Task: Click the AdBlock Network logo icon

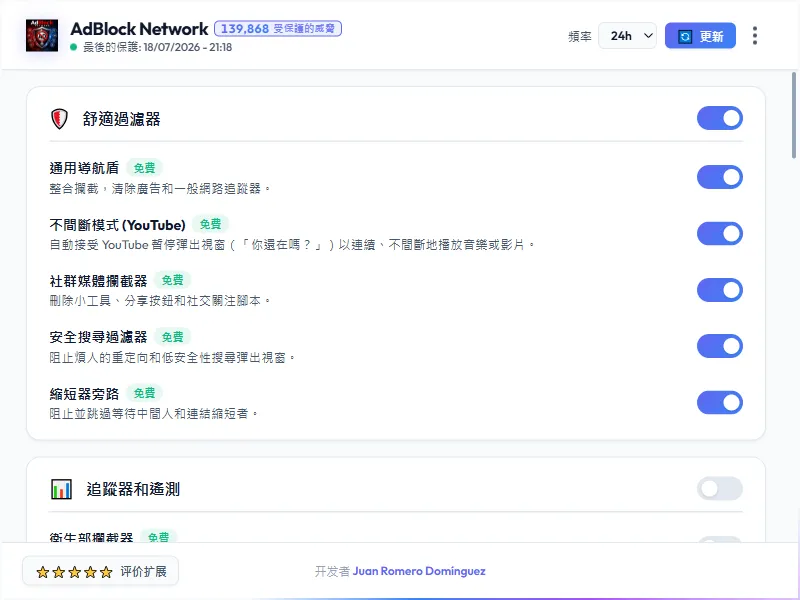Action: [42, 36]
